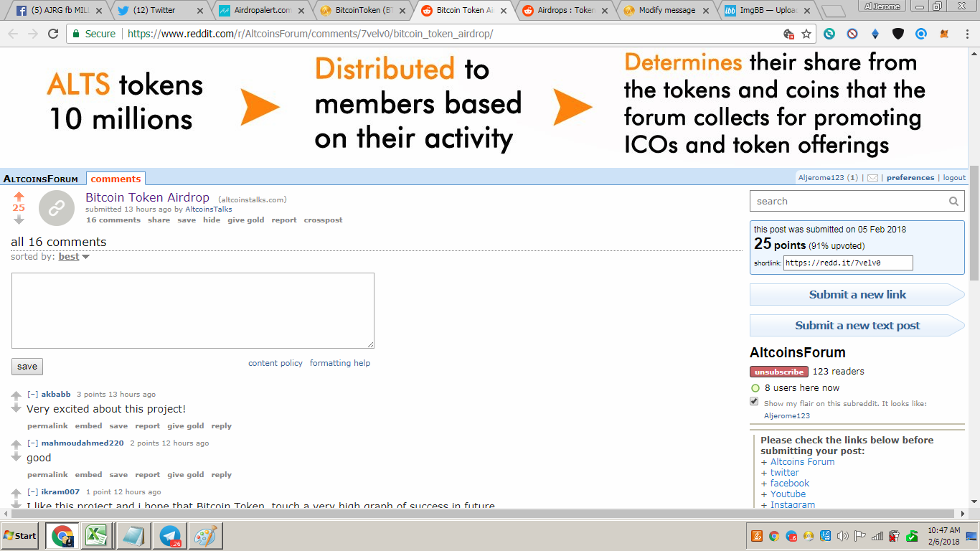Open Notepad from the taskbar
This screenshot has height=551, width=980.
[133, 536]
